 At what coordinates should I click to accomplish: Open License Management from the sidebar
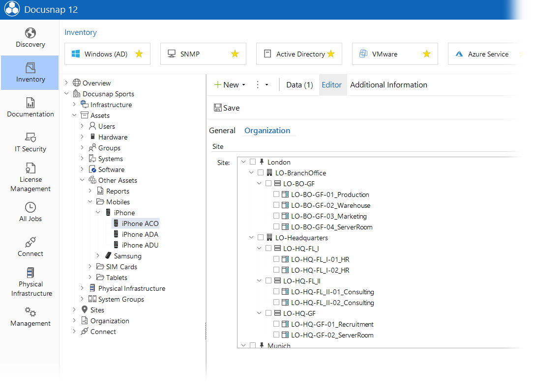30,177
